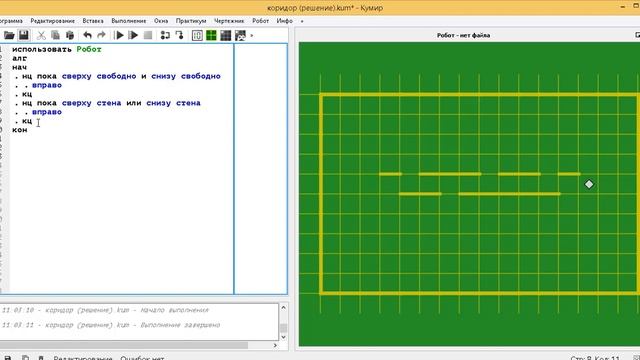Click cursor position indicator in status bar

[x=595, y=358]
